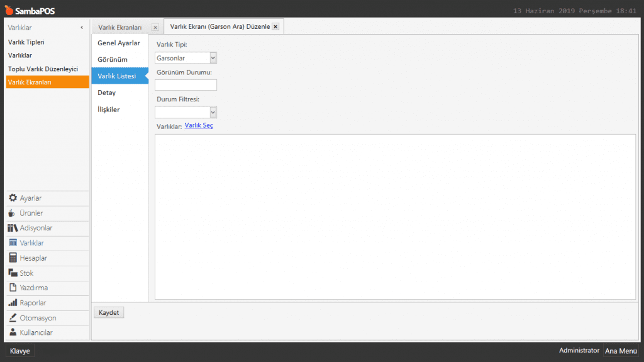This screenshot has width=644, height=362.
Task: Open Raporlar via bar chart icon
Action: click(13, 303)
